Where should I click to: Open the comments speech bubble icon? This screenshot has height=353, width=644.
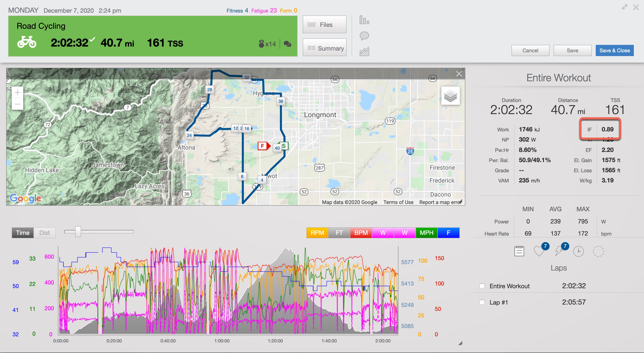coord(364,36)
